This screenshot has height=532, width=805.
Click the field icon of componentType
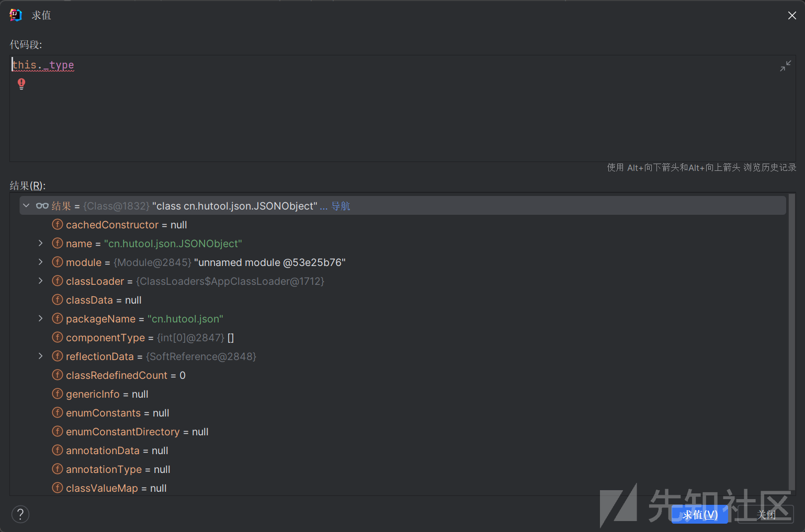click(x=58, y=338)
